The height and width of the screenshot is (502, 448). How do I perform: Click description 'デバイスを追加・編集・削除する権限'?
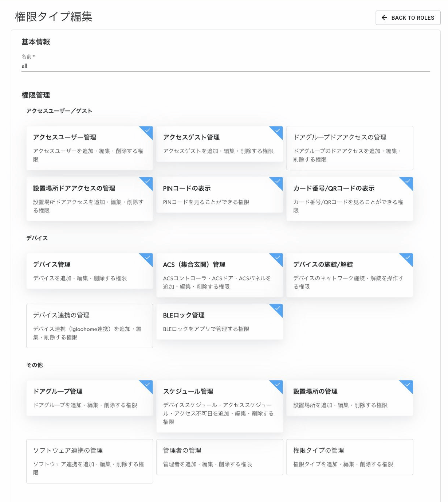coord(80,278)
